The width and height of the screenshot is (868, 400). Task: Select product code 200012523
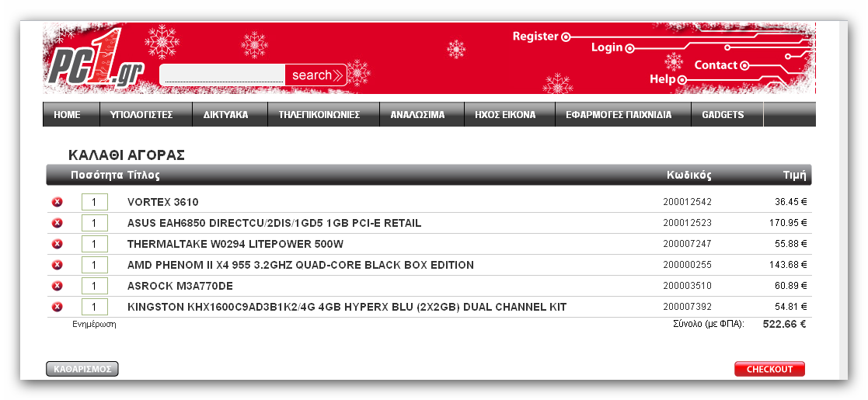pos(687,223)
